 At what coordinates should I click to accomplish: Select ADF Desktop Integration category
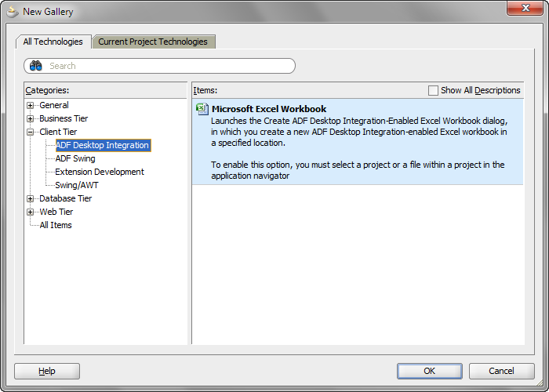click(103, 145)
